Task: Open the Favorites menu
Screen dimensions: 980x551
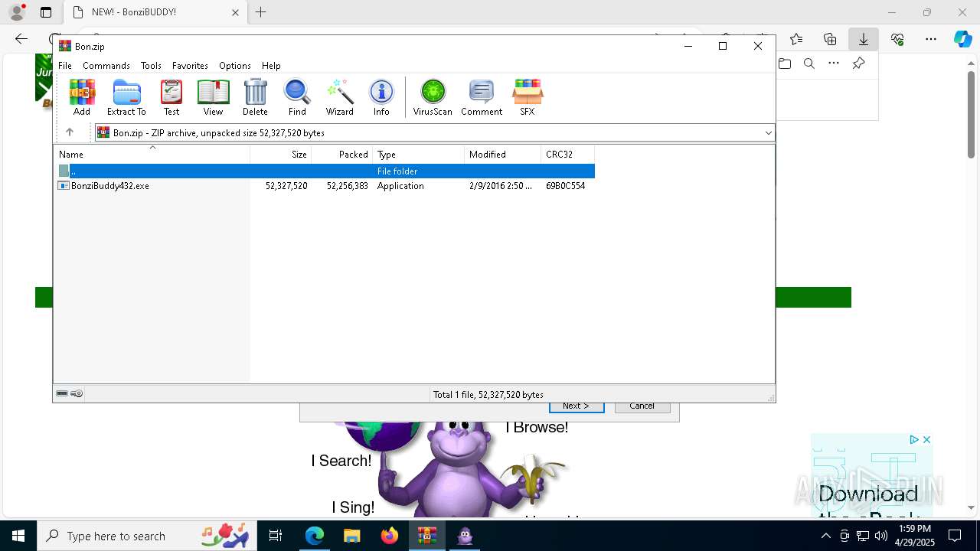Action: coord(190,66)
